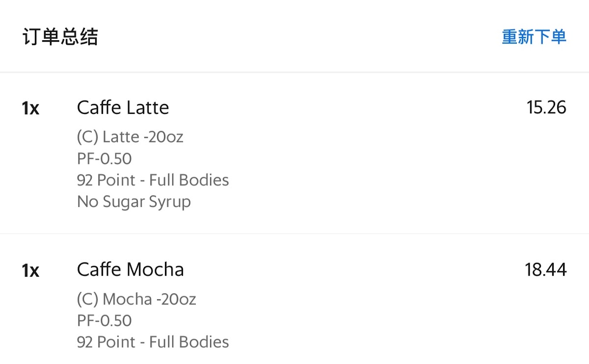
Task: Click blank space between Caffe Latte and 15.26
Action: (344, 107)
